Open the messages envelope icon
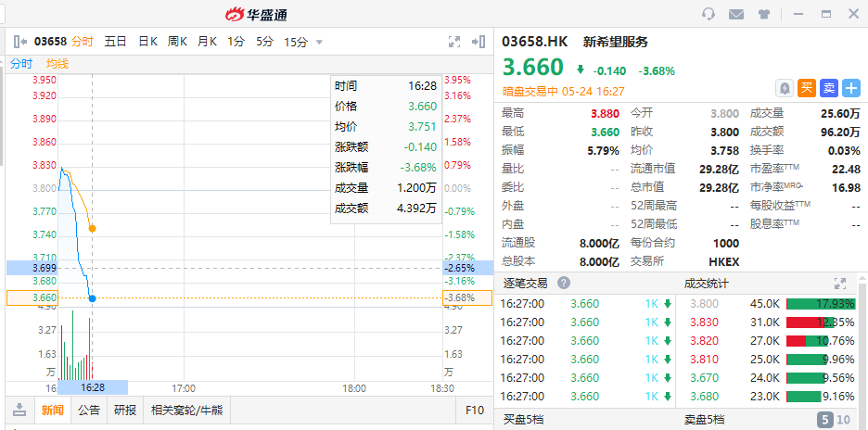Image resolution: width=868 pixels, height=430 pixels. pos(736,15)
